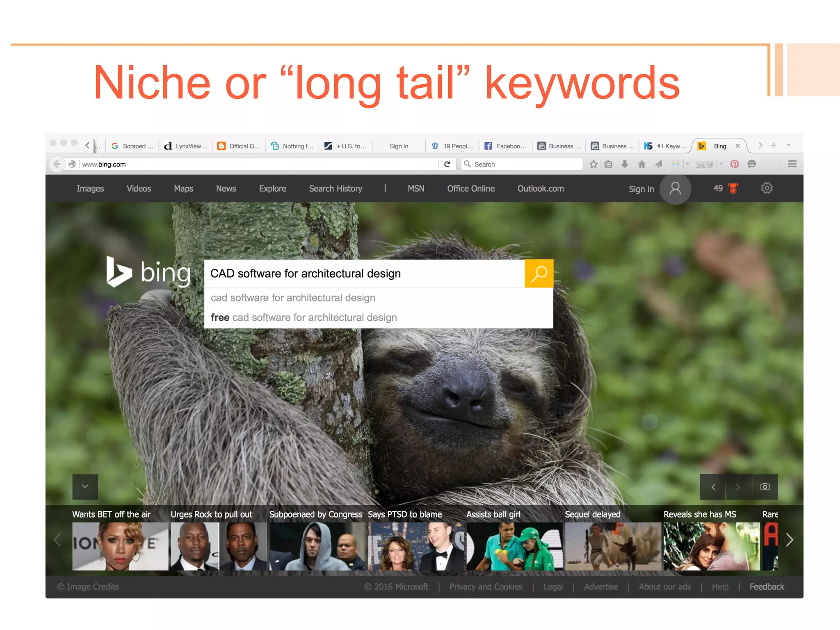Open the "Urges Rock to pull out" thumbnail
The width and height of the screenshot is (840, 630).
[x=219, y=546]
